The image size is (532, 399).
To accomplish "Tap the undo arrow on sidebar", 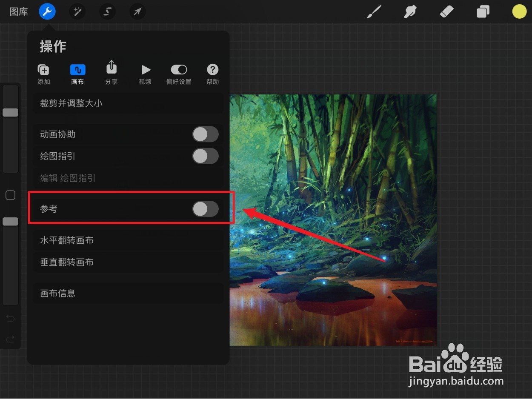I will tap(10, 319).
